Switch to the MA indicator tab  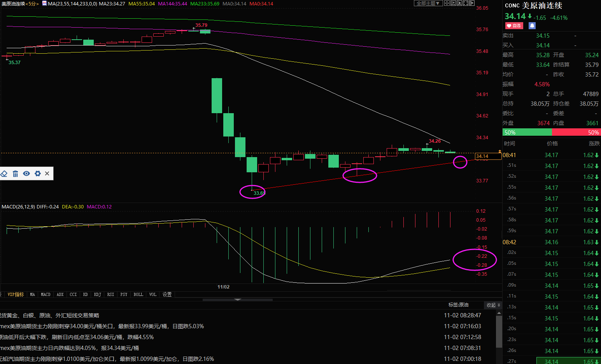[32, 294]
